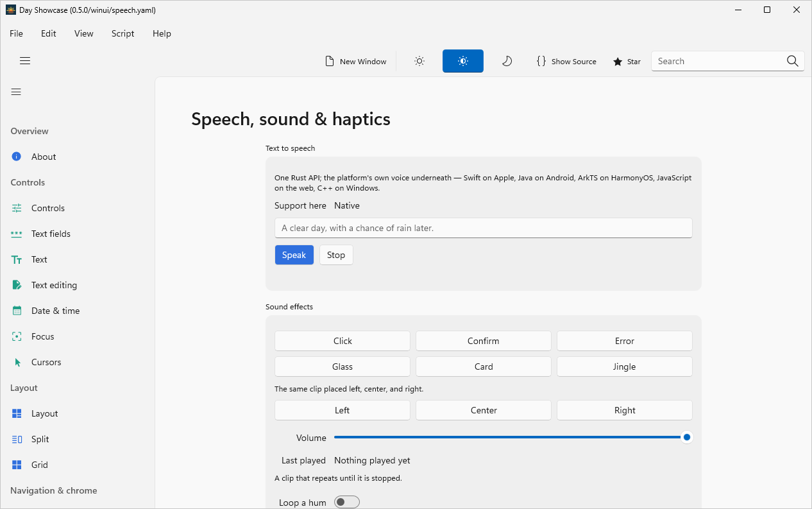Select Date & time label in the sidebar
This screenshot has width=812, height=509.
56,311
